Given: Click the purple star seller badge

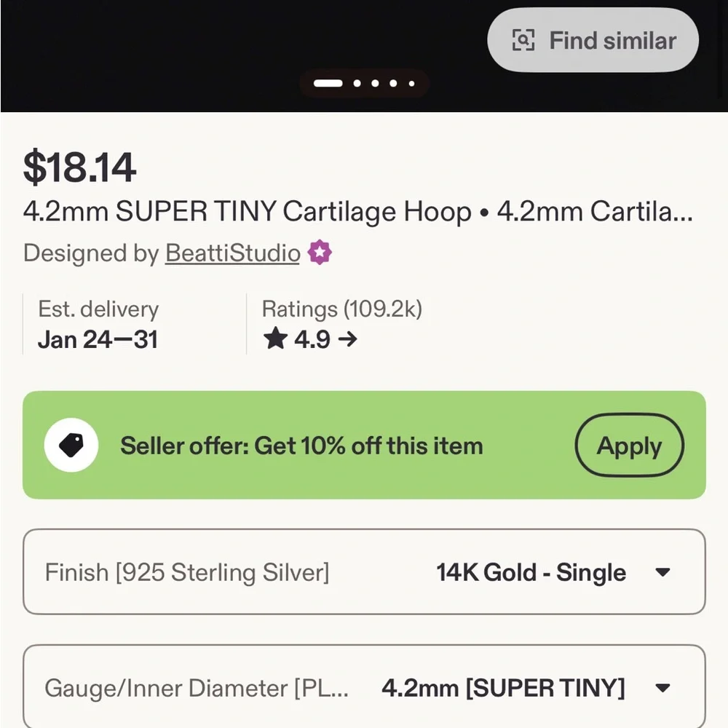Looking at the screenshot, I should [x=320, y=253].
